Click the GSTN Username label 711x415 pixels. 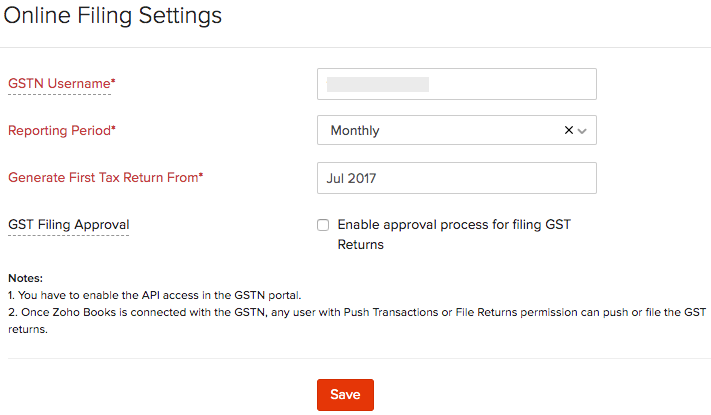coord(61,84)
